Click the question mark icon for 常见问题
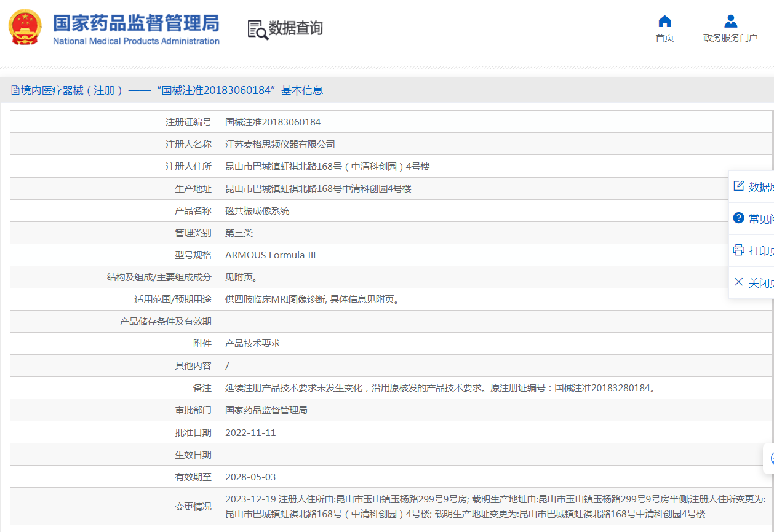 click(x=739, y=218)
